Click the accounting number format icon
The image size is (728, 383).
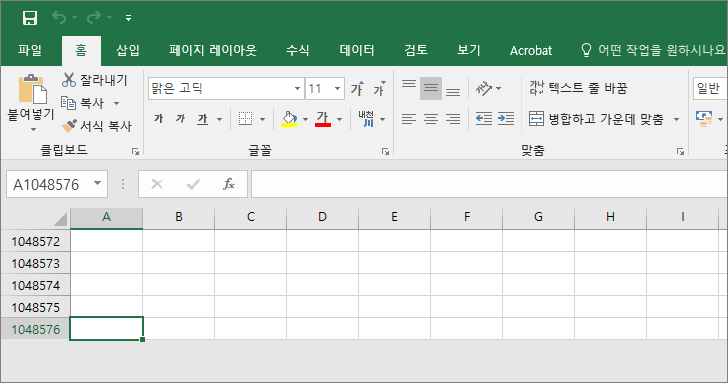(704, 119)
